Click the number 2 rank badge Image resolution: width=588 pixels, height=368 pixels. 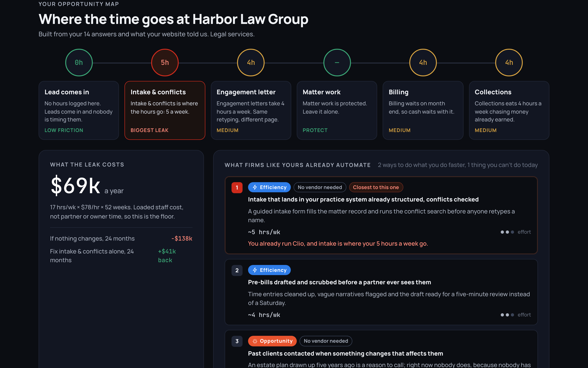(x=237, y=270)
